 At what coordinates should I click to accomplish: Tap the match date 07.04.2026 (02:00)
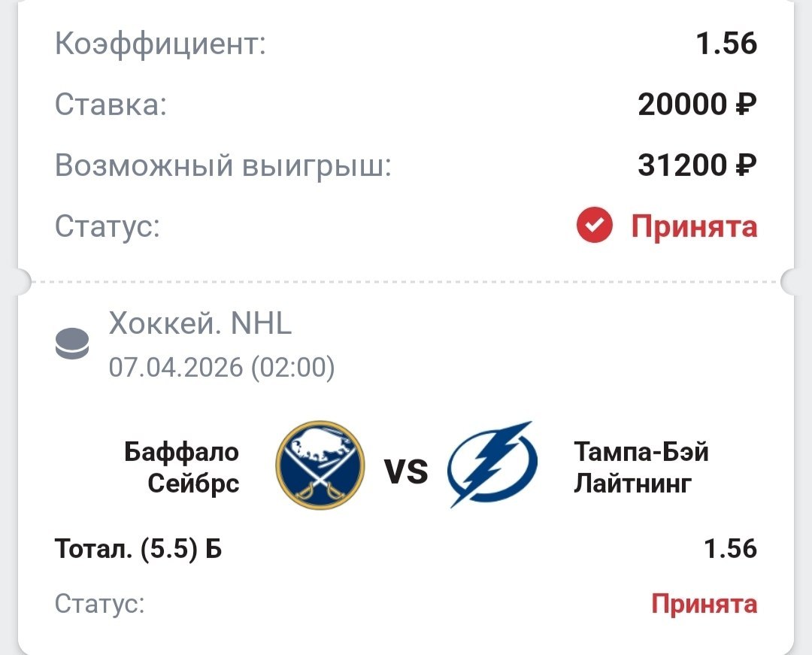click(x=222, y=367)
